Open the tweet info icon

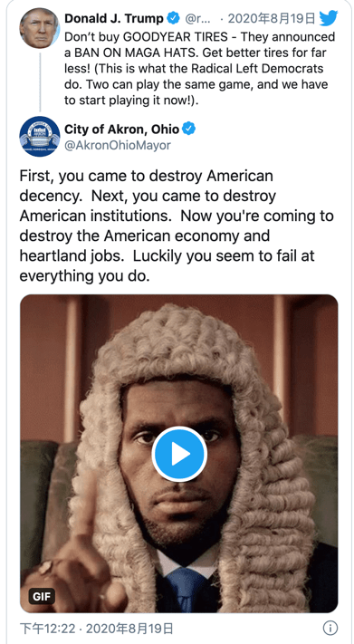(x=330, y=627)
